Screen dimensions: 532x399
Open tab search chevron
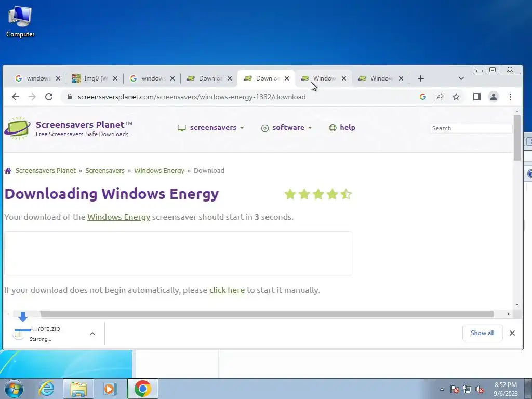tap(461, 78)
